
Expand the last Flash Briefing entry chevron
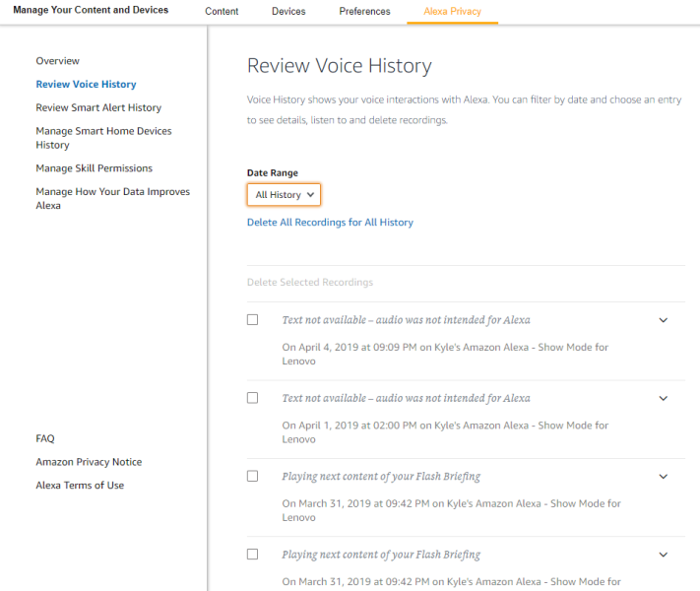664,555
